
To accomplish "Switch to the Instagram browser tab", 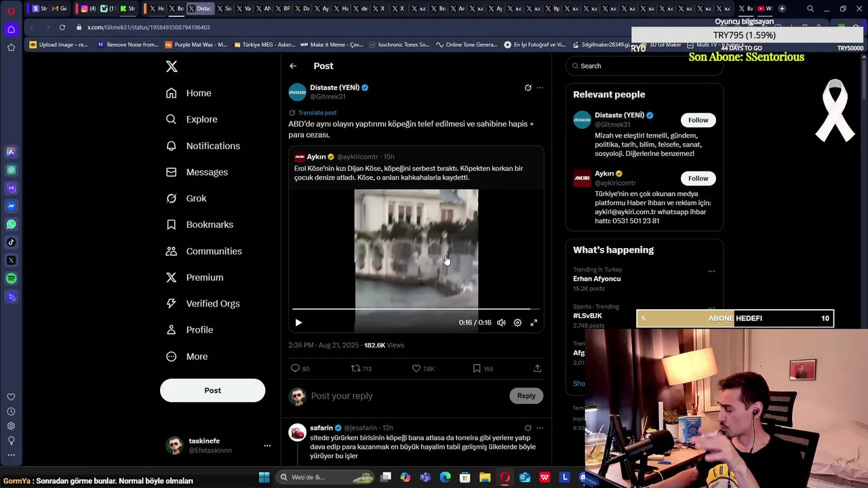I will point(87,8).
